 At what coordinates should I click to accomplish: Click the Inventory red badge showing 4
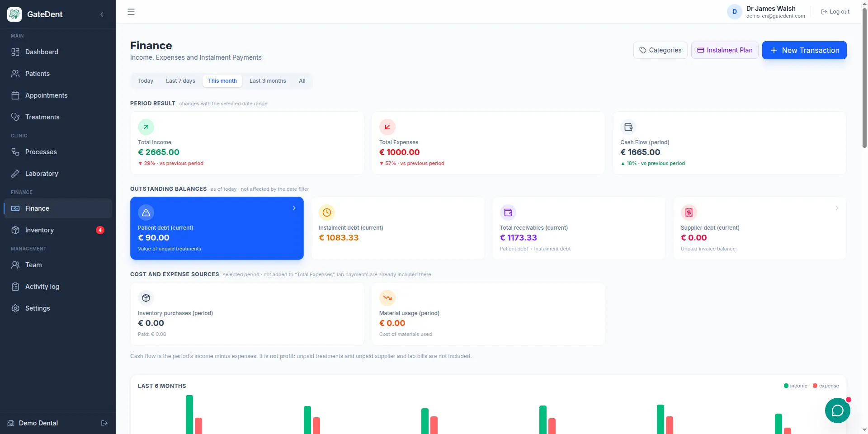pyautogui.click(x=100, y=230)
